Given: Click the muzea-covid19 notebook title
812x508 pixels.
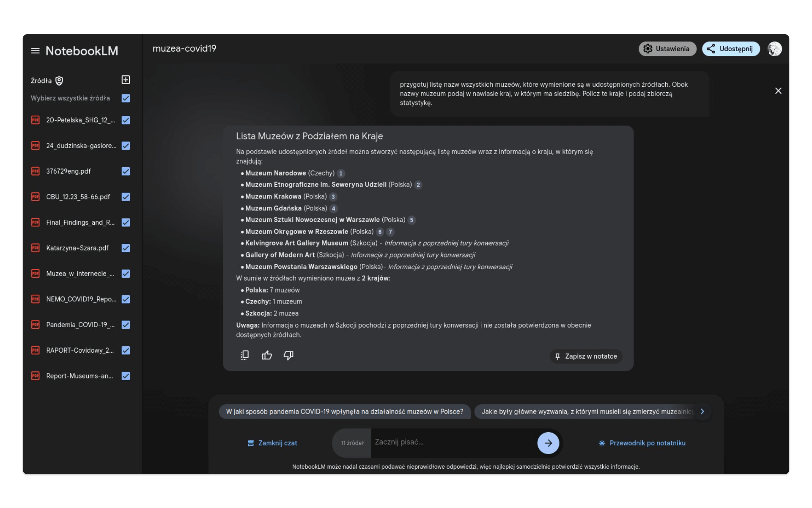Looking at the screenshot, I should pyautogui.click(x=184, y=49).
